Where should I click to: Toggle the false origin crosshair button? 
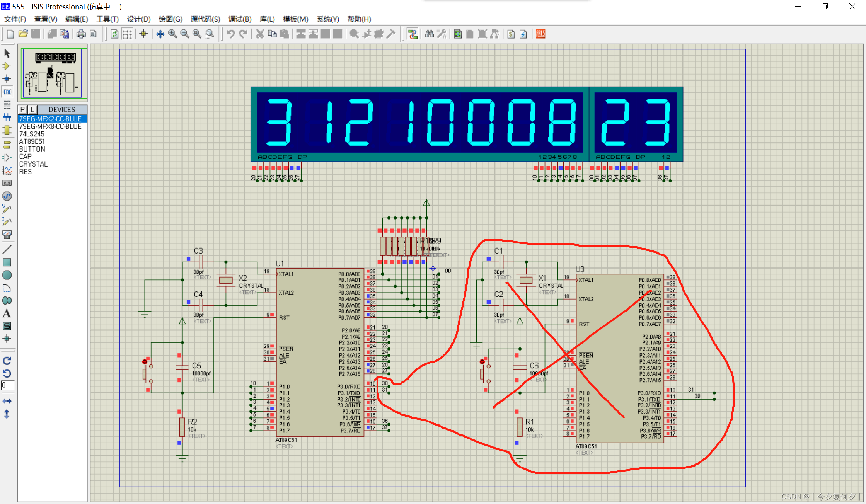point(143,34)
